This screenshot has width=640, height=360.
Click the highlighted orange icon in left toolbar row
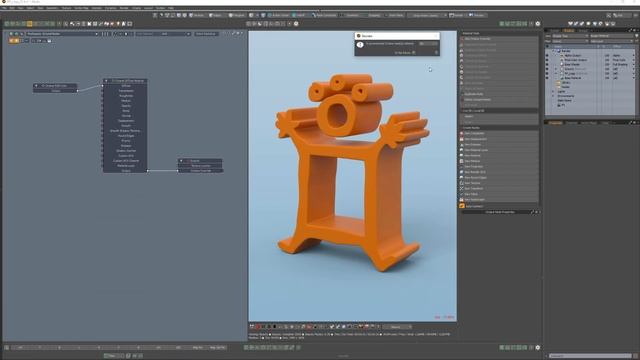(29, 24)
